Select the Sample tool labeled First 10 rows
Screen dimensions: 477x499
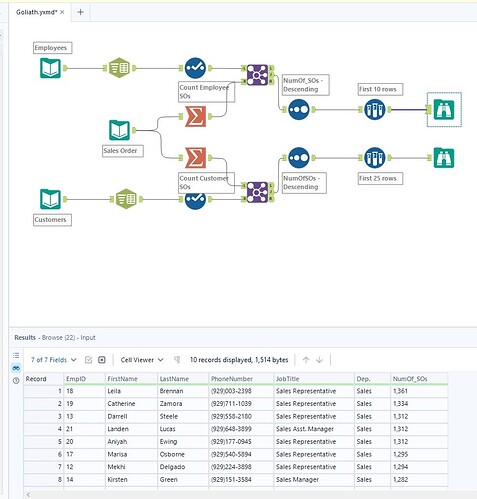(x=375, y=109)
